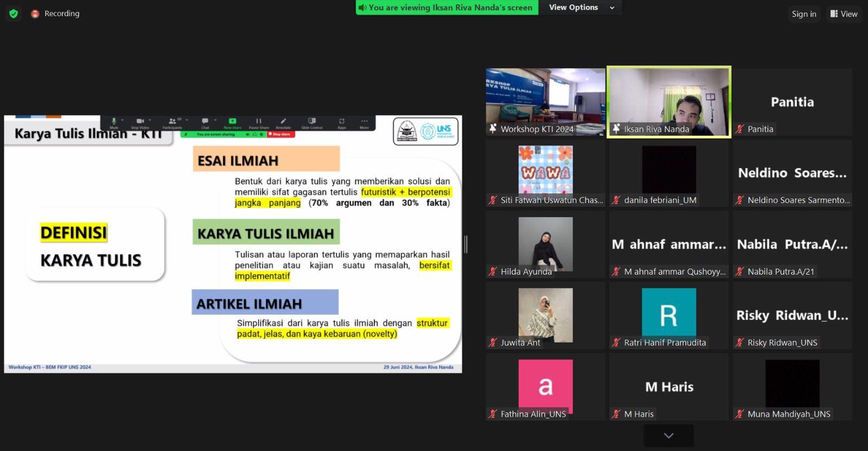Expand the arrow next to Stop Video

point(150,120)
